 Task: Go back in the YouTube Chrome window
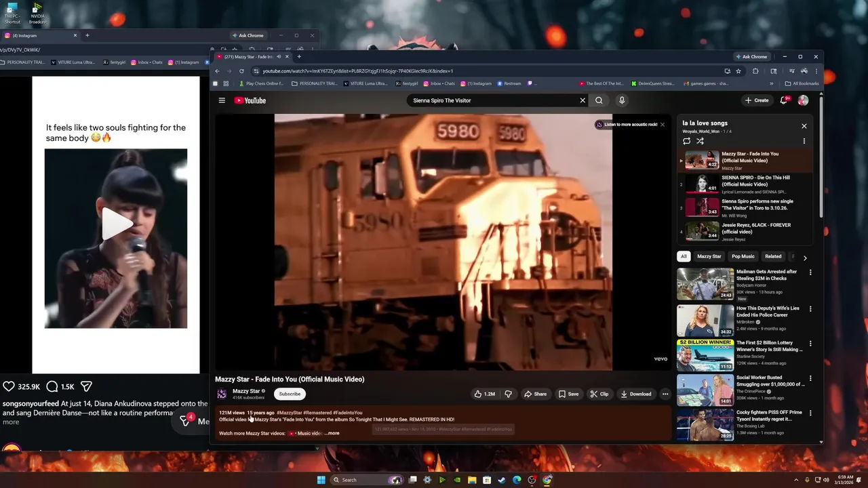217,70
